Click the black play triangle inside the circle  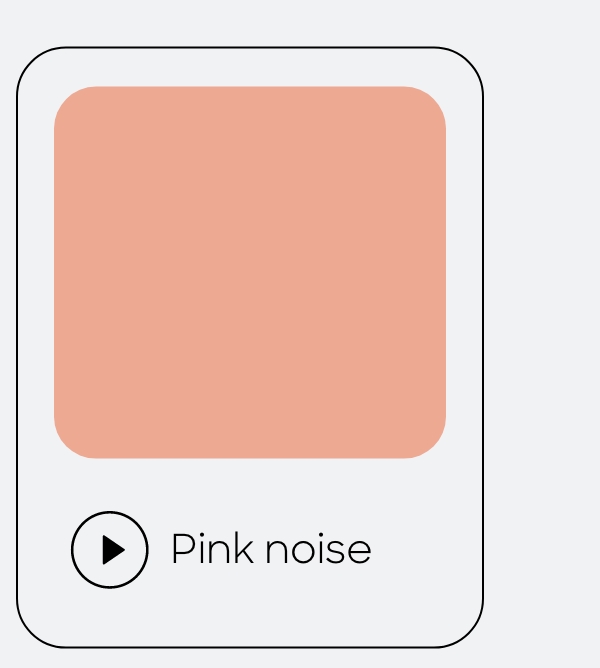point(113,550)
